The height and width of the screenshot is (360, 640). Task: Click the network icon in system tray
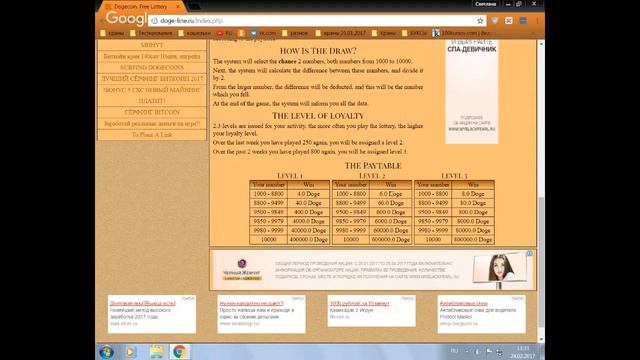[499, 351]
